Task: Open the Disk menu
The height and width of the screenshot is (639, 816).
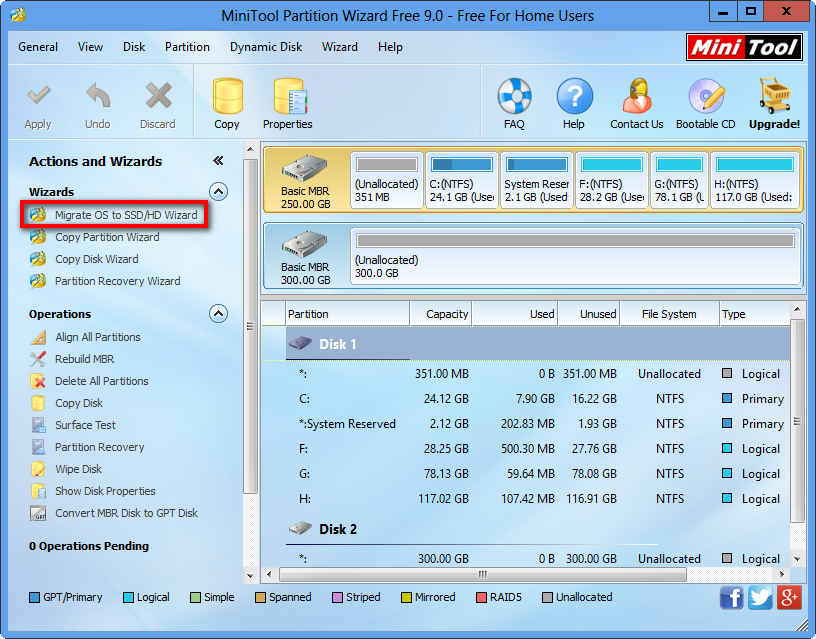Action: point(134,47)
